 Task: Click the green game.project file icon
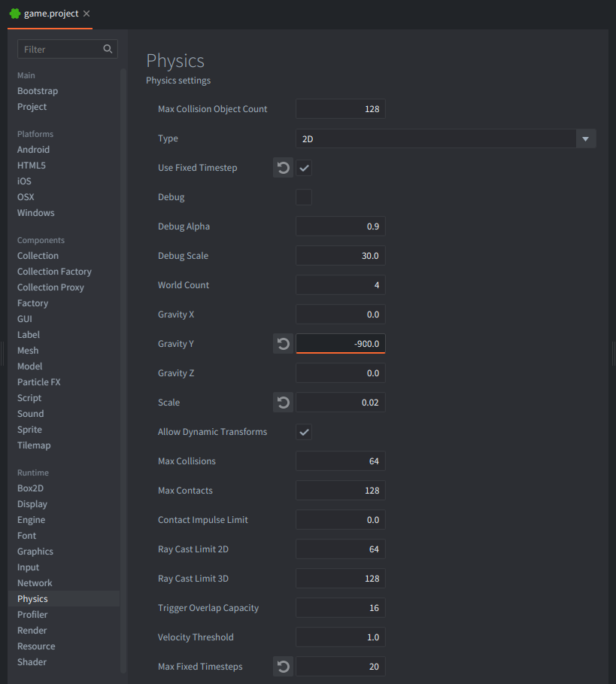click(x=15, y=14)
